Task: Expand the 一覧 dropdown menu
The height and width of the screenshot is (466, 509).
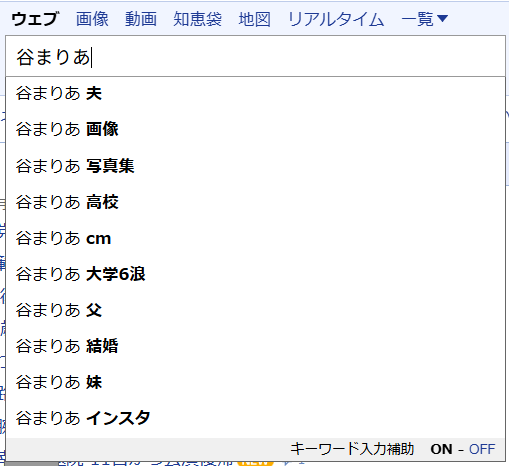Action: pyautogui.click(x=424, y=19)
